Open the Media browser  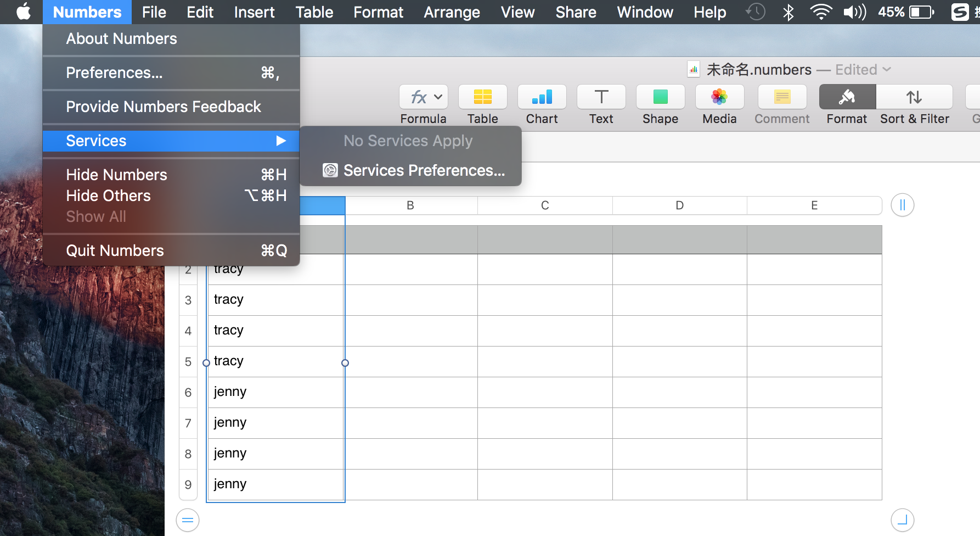(720, 97)
